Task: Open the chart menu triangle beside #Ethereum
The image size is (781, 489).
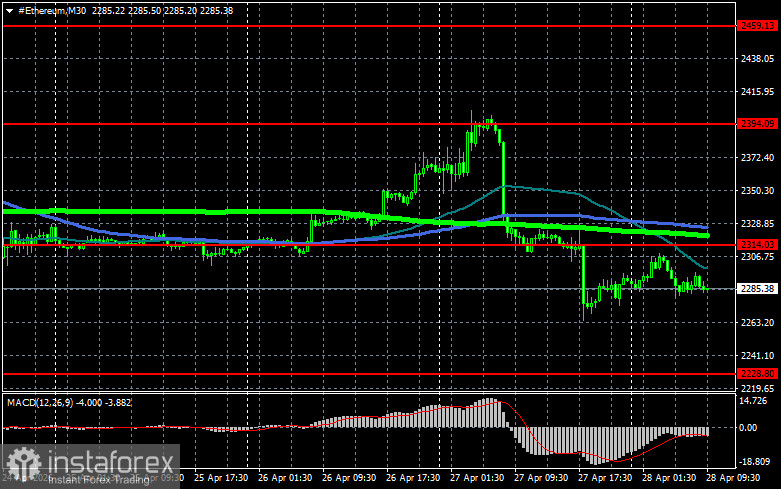Action: click(x=9, y=11)
